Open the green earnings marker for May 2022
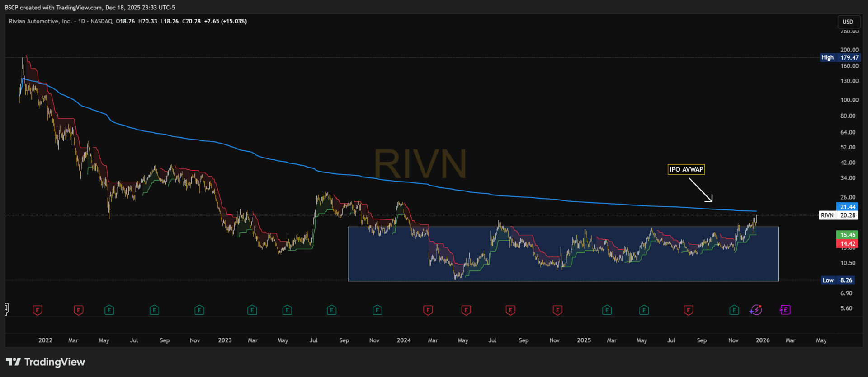 (109, 310)
